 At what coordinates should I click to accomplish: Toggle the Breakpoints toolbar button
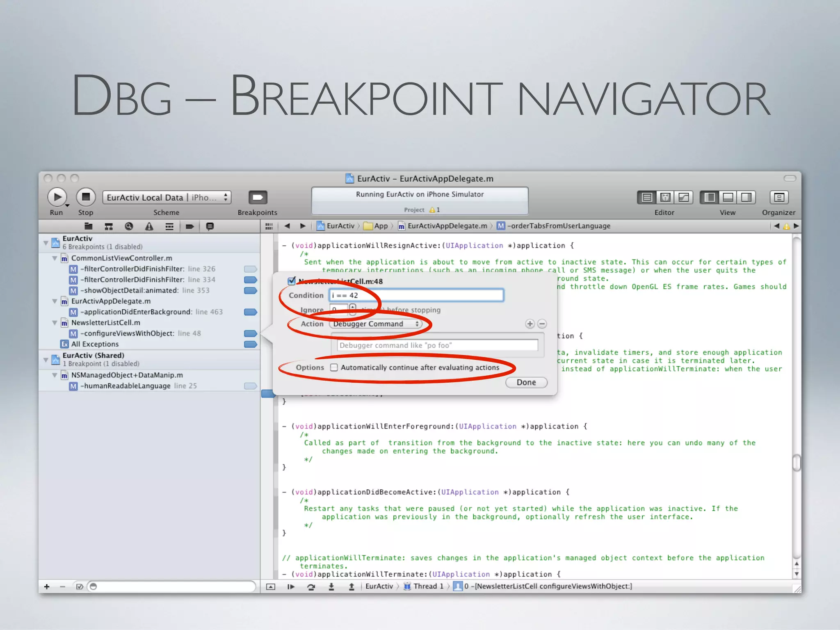pos(258,197)
